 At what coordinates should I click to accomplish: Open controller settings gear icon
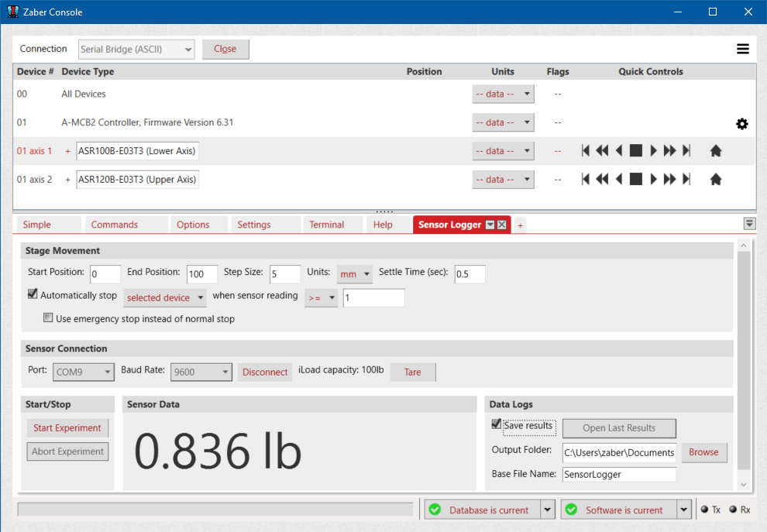(x=741, y=124)
